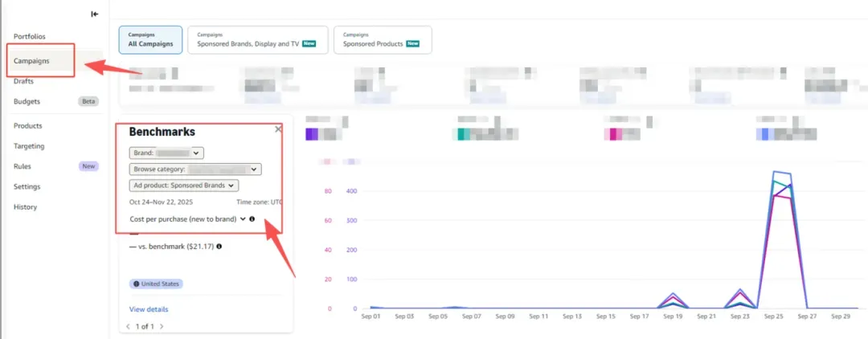Image resolution: width=868 pixels, height=339 pixels.
Task: Go to previous benchmark page arrow
Action: pos(129,326)
